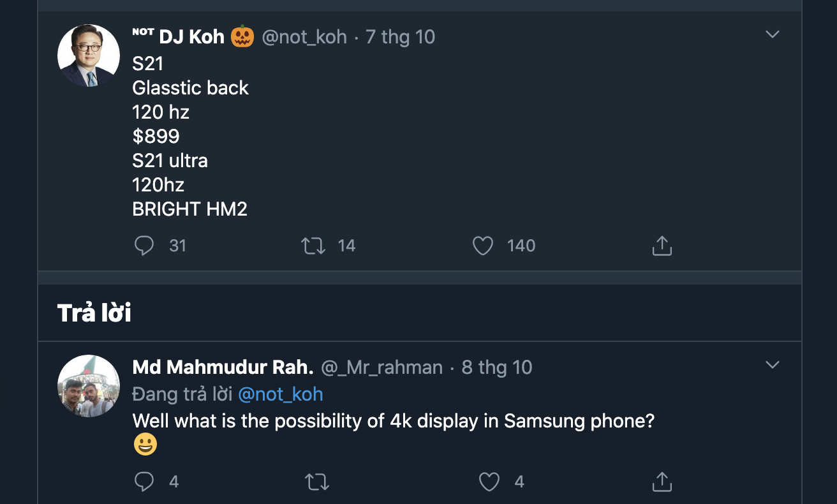The width and height of the screenshot is (837, 504).
Task: Like DJ Koh's S21 tweet
Action: point(483,246)
